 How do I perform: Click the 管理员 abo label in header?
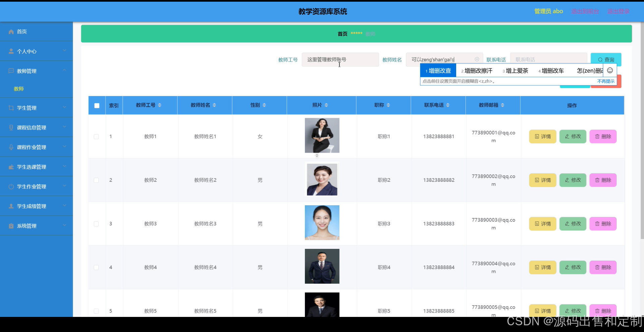tap(548, 11)
